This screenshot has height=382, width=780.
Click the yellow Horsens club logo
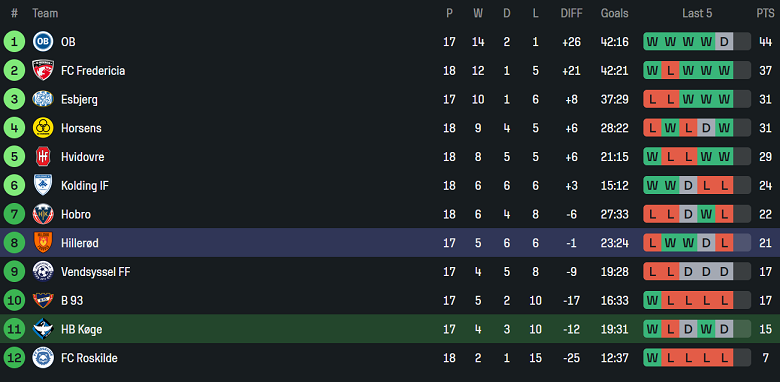pos(43,128)
